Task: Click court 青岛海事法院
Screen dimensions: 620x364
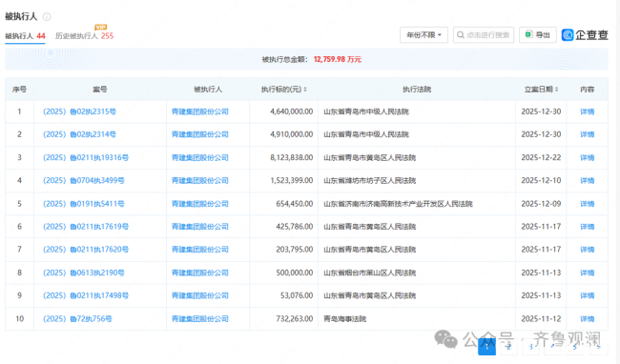Action: point(344,318)
